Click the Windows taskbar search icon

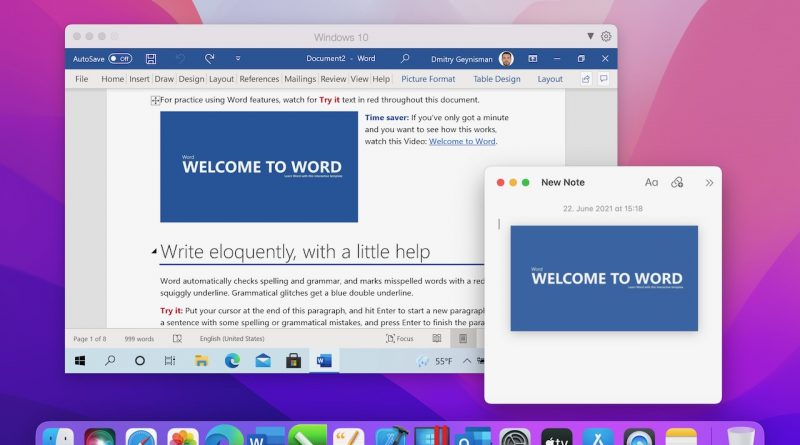pos(110,361)
